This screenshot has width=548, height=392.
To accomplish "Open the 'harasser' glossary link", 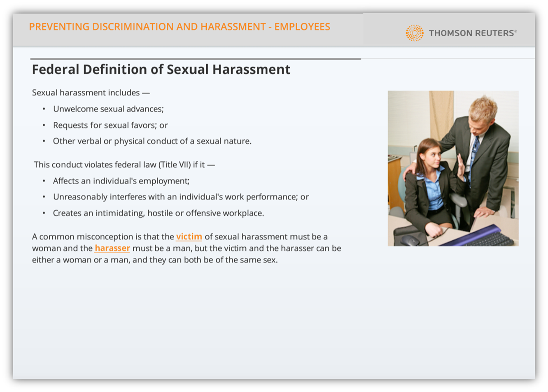I will click(112, 248).
